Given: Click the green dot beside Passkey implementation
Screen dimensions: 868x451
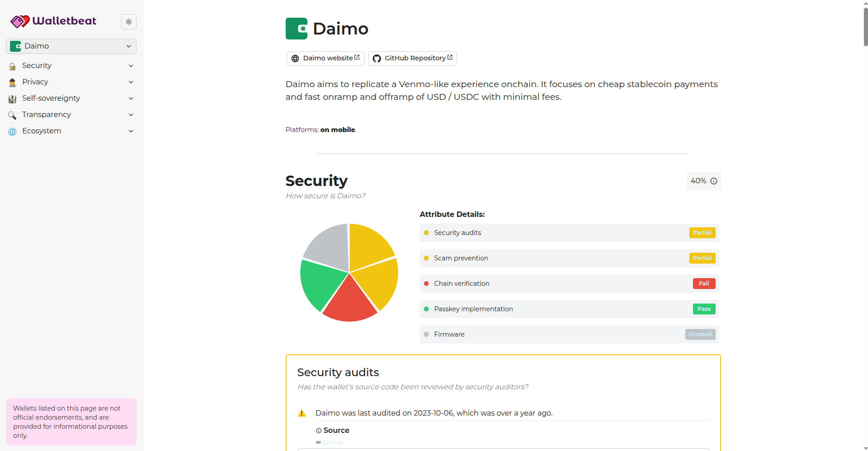Looking at the screenshot, I should pos(426,309).
